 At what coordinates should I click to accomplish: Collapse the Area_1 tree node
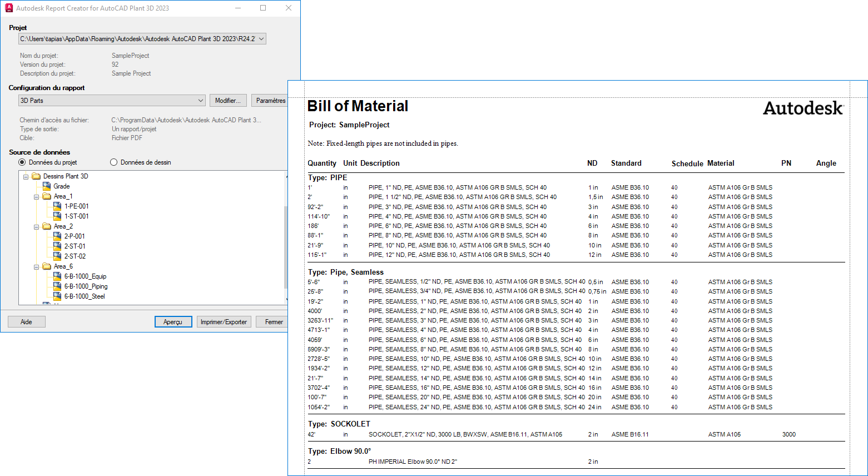(36, 197)
